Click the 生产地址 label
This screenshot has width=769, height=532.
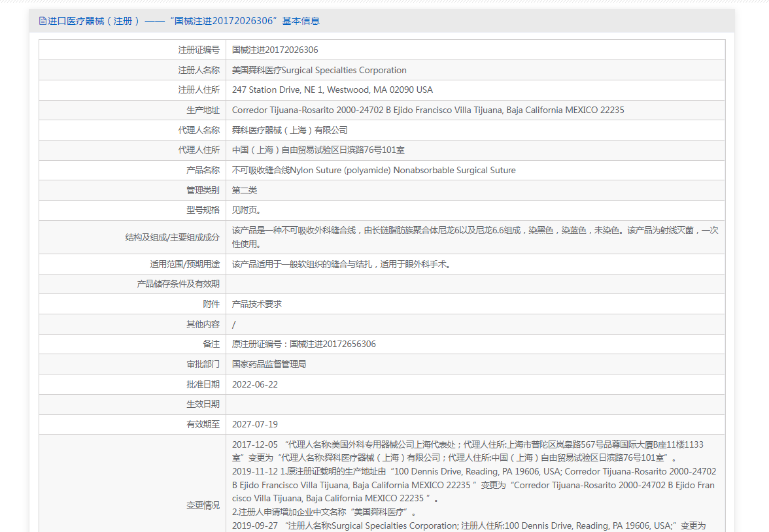point(203,110)
